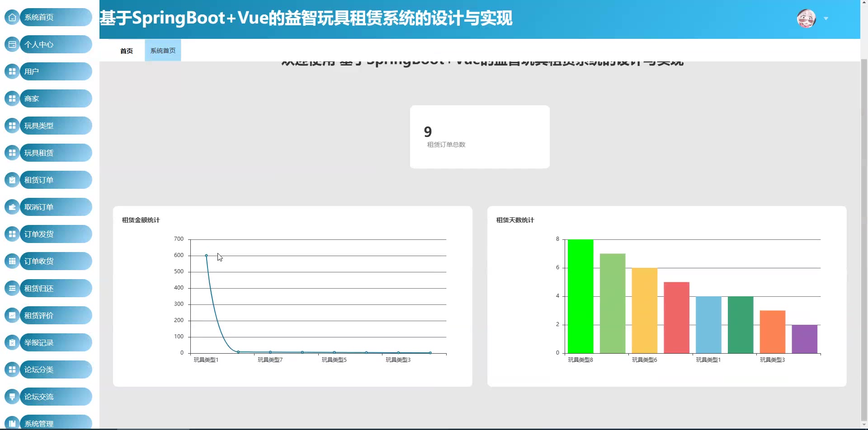Click the grid icon beside 用户
This screenshot has height=430, width=868.
coord(12,71)
